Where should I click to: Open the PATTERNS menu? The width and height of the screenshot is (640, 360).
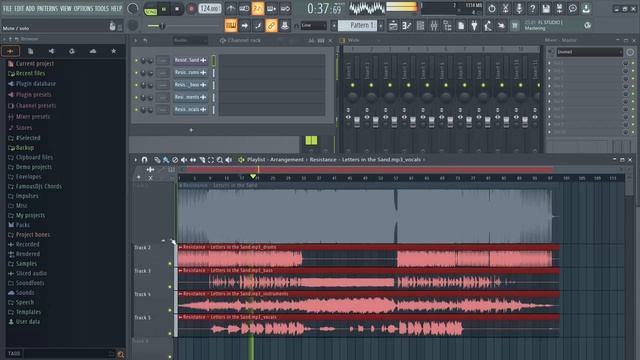pos(48,9)
